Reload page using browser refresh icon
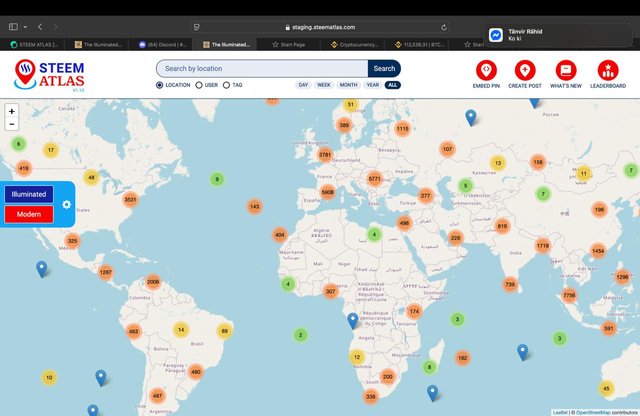This screenshot has width=640, height=416. click(x=444, y=27)
